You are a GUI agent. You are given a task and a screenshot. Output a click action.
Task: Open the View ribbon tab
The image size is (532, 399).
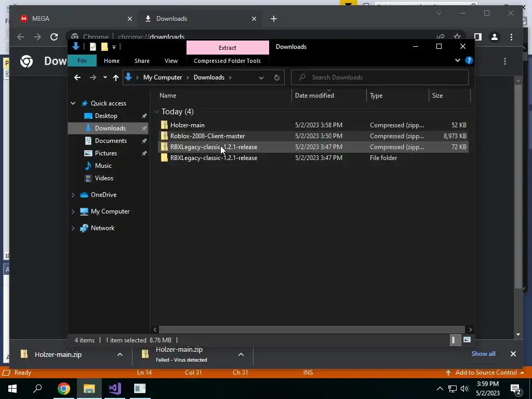[x=171, y=61]
